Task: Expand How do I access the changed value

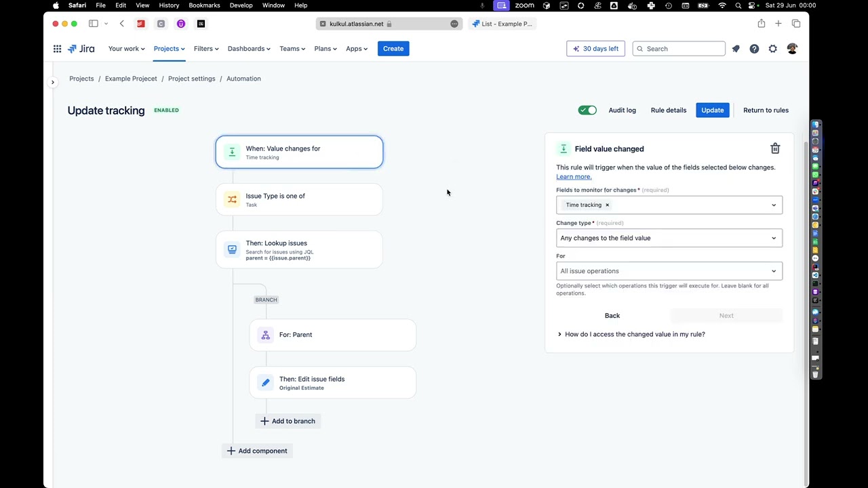Action: [x=631, y=334]
